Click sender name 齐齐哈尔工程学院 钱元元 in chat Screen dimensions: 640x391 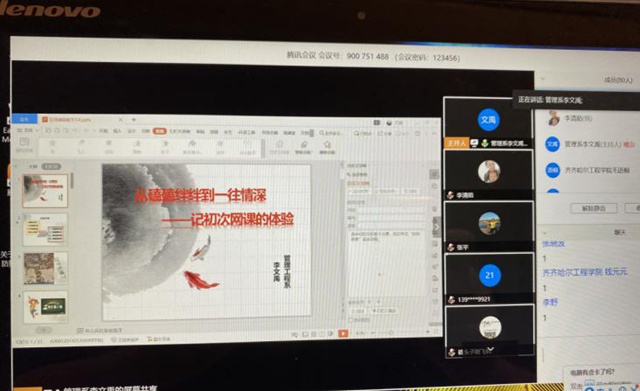pos(584,272)
